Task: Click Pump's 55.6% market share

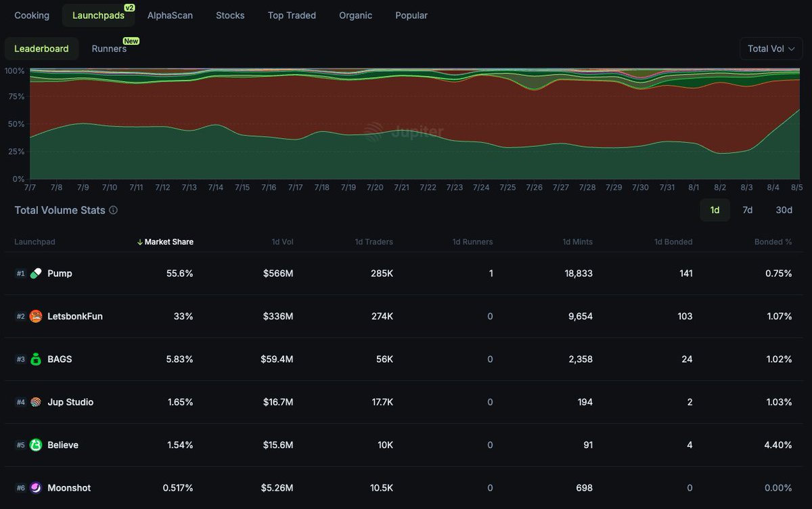Action: click(x=179, y=273)
